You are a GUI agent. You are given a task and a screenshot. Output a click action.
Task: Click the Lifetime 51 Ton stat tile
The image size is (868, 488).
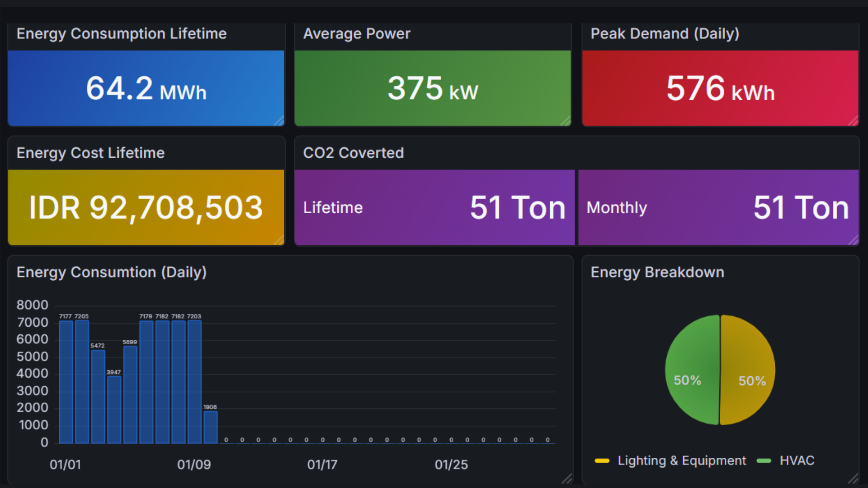(x=434, y=208)
